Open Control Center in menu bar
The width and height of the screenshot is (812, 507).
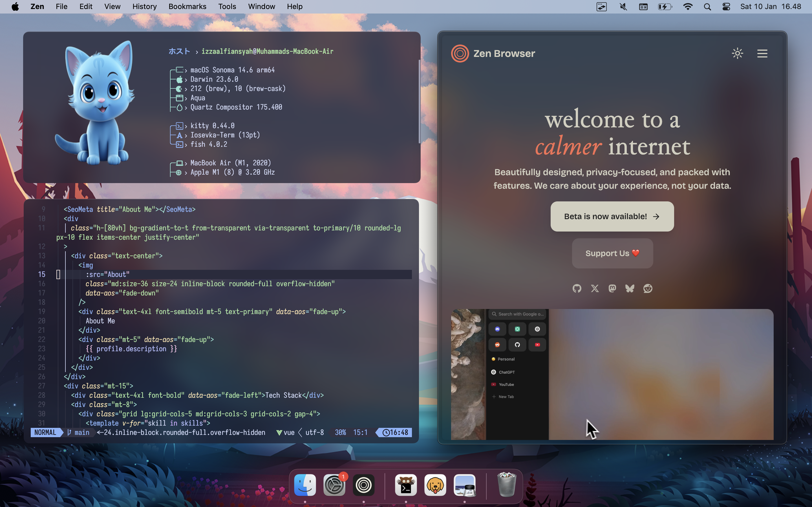(x=726, y=7)
